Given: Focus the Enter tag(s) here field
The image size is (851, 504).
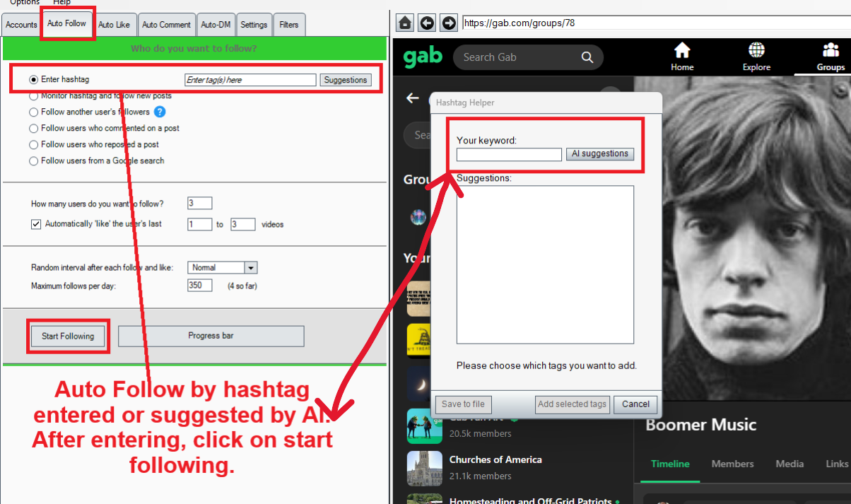Looking at the screenshot, I should pyautogui.click(x=250, y=80).
